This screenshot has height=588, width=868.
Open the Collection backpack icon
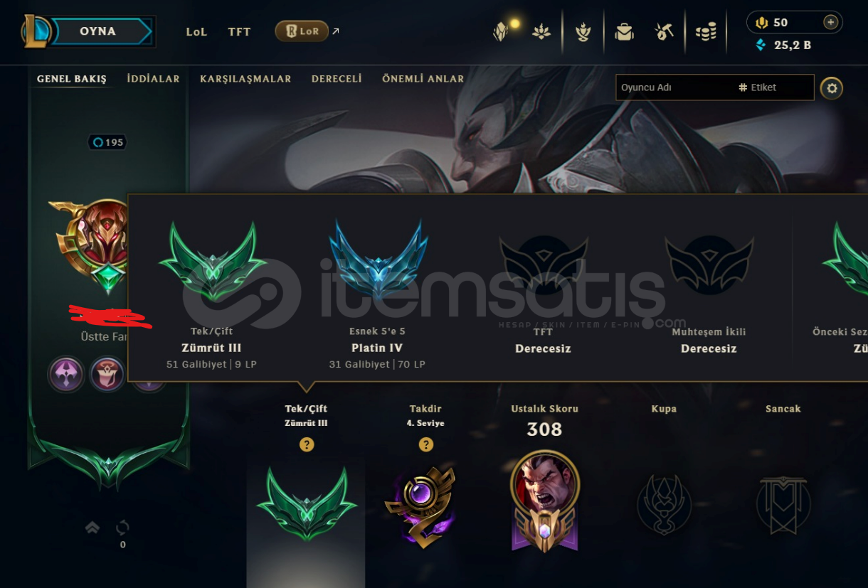624,31
